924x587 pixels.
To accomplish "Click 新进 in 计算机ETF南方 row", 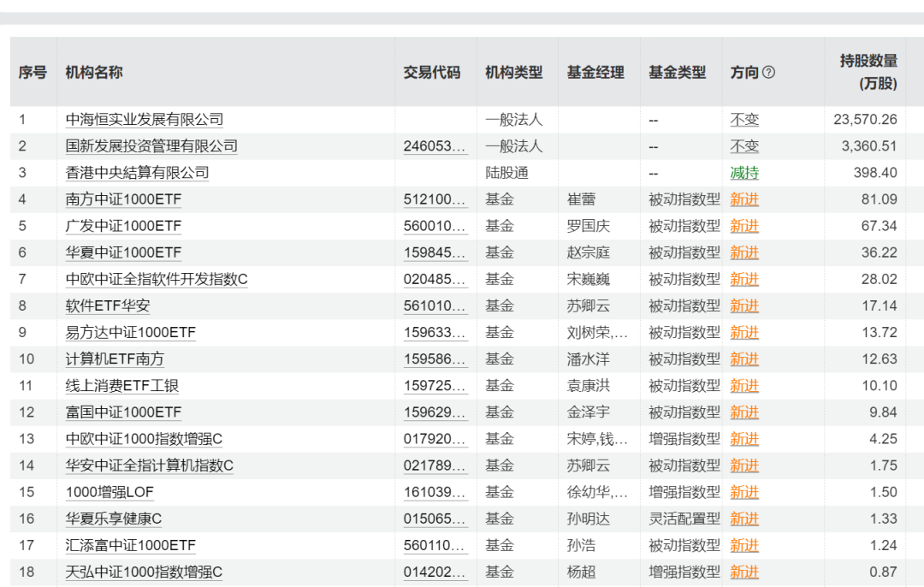I will click(x=744, y=359).
